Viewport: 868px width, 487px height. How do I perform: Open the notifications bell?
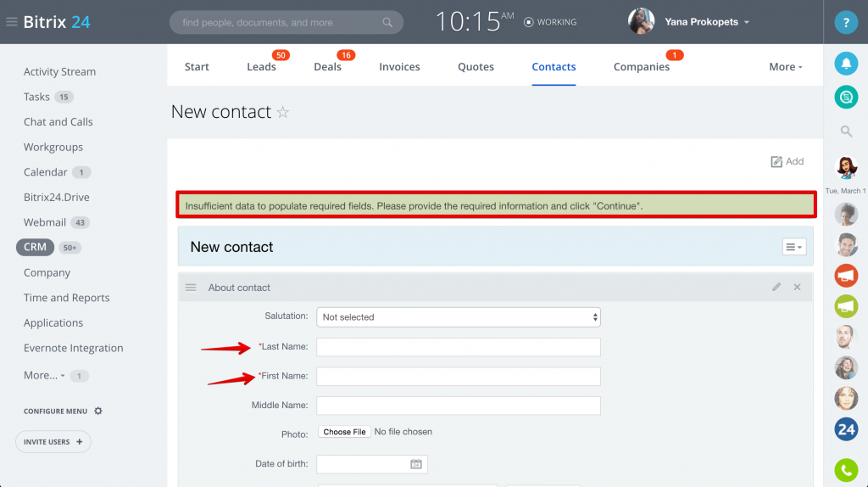pyautogui.click(x=846, y=64)
